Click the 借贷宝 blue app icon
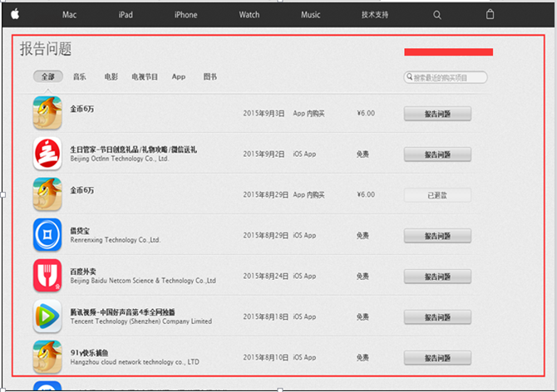The height and width of the screenshot is (392, 557). coord(47,235)
